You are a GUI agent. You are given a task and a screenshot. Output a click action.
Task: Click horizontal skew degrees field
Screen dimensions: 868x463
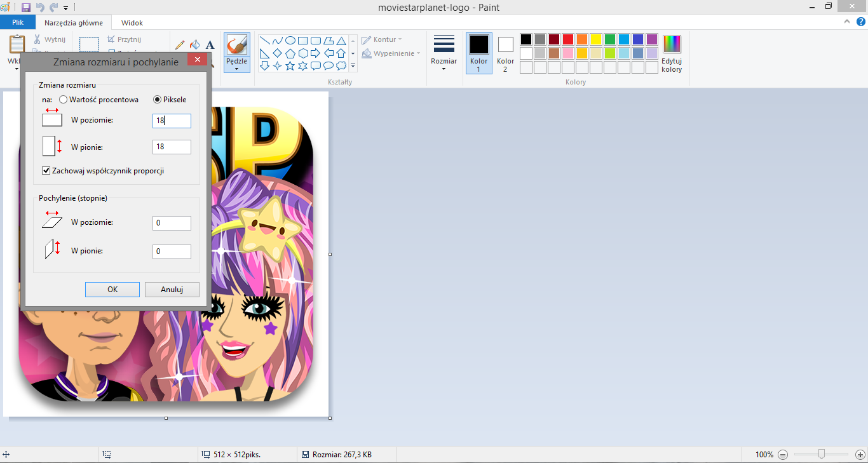click(x=172, y=223)
